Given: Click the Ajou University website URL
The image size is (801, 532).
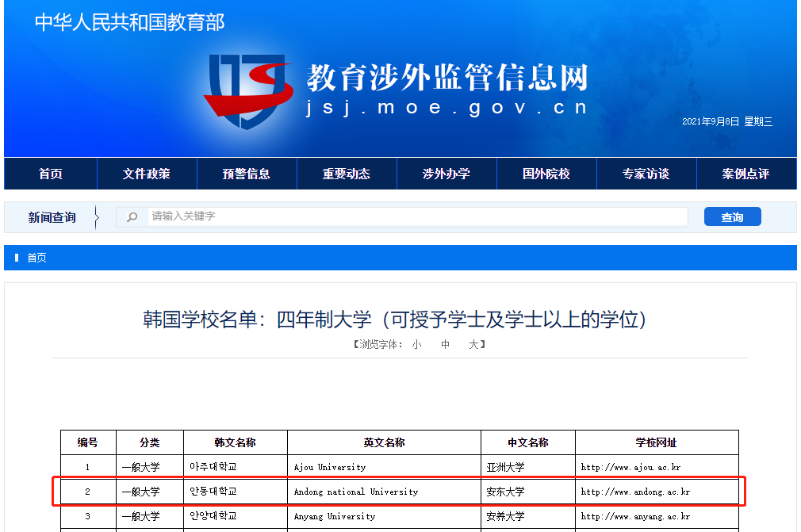Looking at the screenshot, I should pos(630,467).
